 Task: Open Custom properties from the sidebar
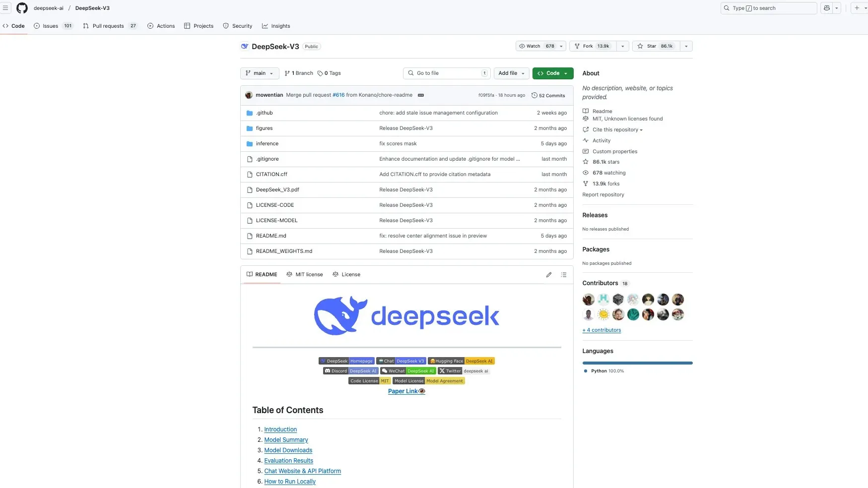(x=615, y=151)
